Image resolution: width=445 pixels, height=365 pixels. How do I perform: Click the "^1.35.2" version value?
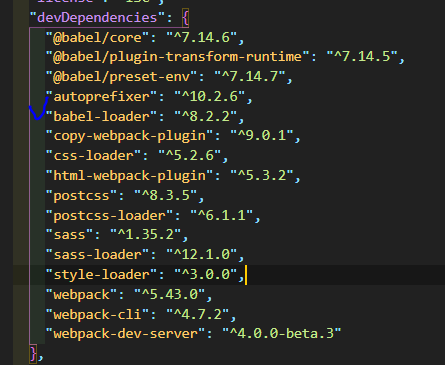(146, 235)
